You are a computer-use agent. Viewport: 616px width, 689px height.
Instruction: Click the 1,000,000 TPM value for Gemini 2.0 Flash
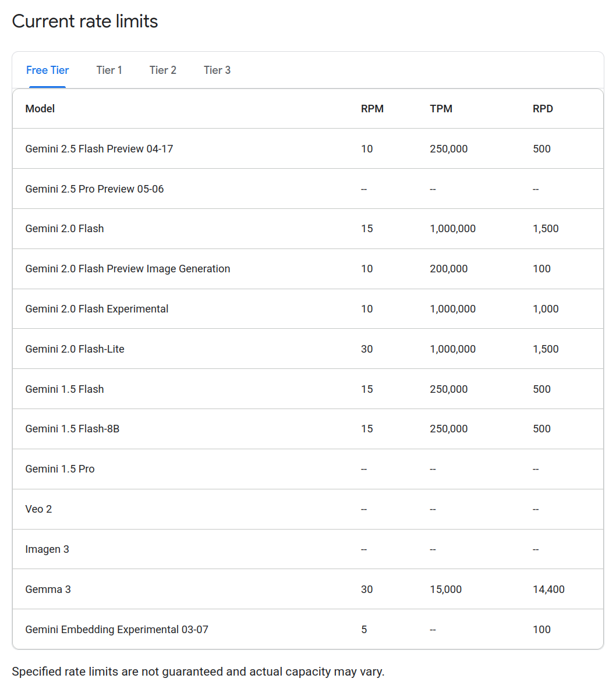tap(452, 228)
